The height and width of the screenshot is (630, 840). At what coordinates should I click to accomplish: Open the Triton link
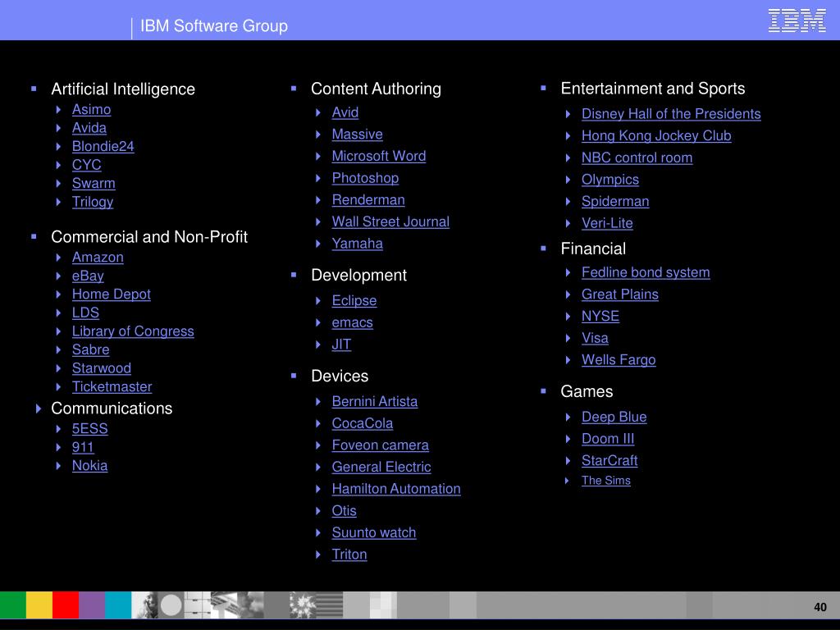(x=349, y=555)
